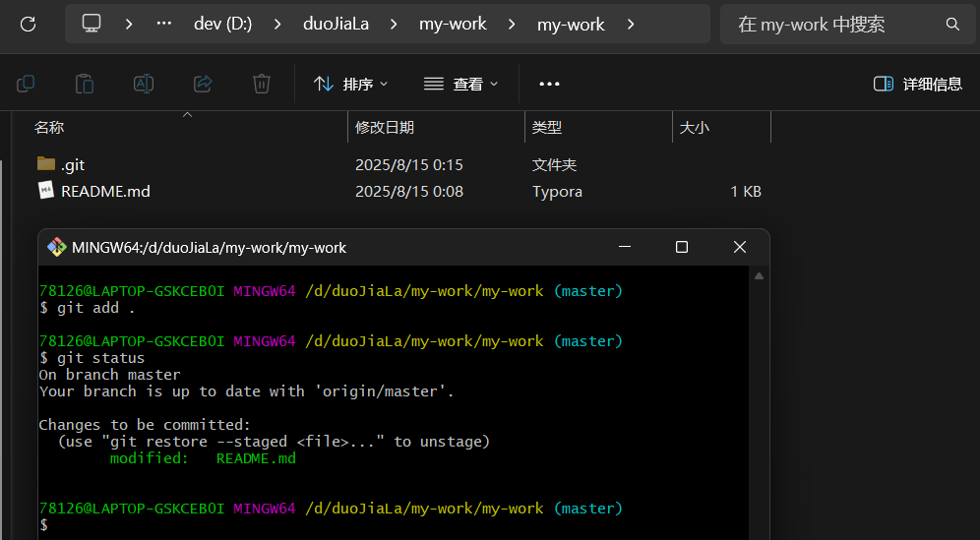Open the 查看 view dropdown

tap(460, 84)
